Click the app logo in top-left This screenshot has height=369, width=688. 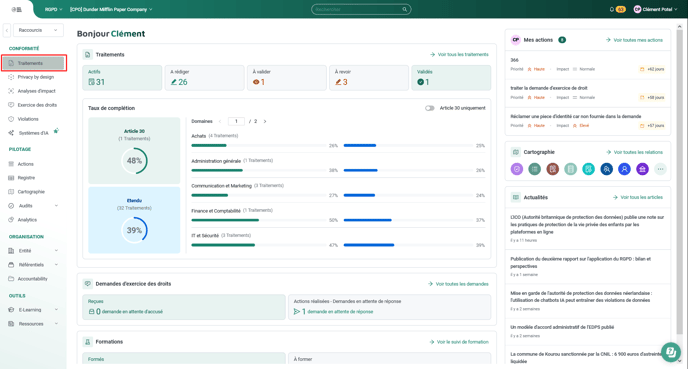click(16, 9)
